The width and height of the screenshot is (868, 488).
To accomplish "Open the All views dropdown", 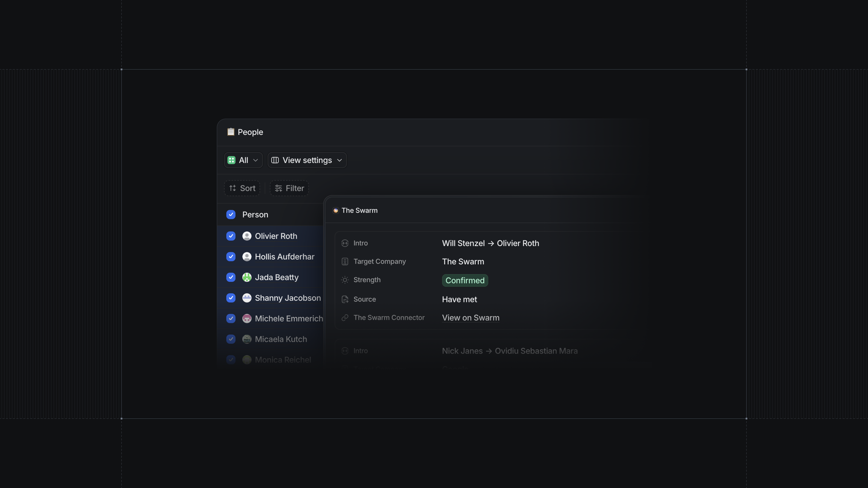I will 243,160.
